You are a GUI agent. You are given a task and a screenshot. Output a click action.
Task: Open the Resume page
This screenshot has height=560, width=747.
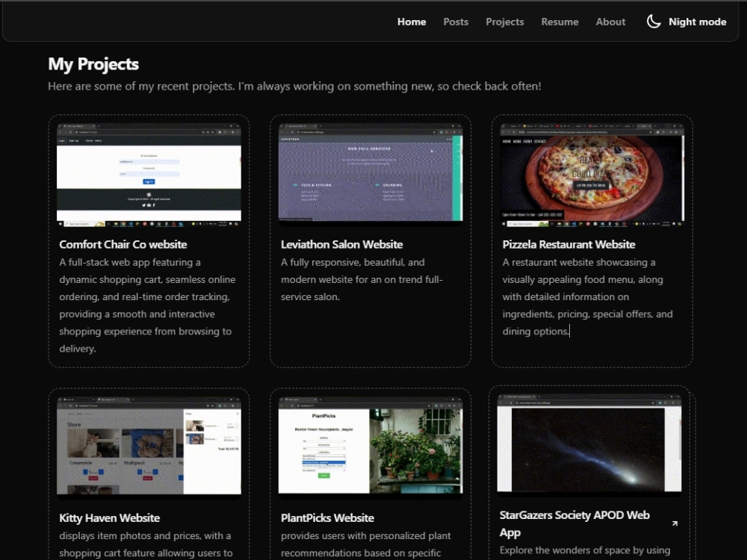click(x=560, y=22)
